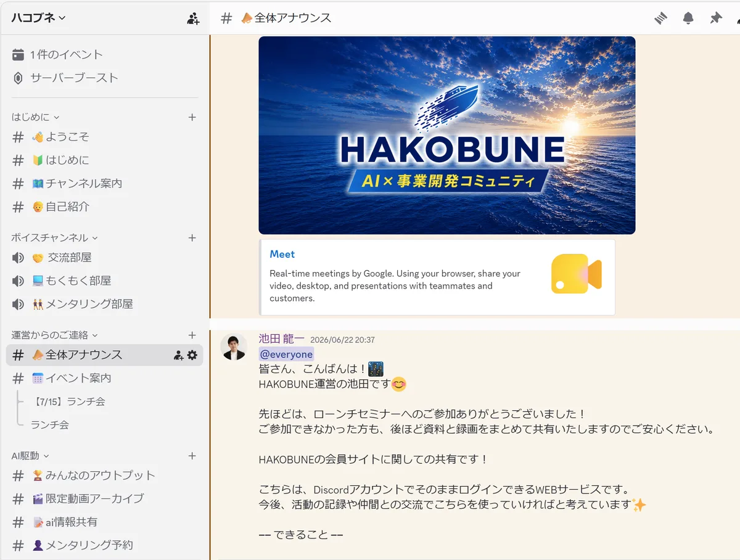Click the line -- できること --
This screenshot has width=740, height=560.
(x=301, y=535)
